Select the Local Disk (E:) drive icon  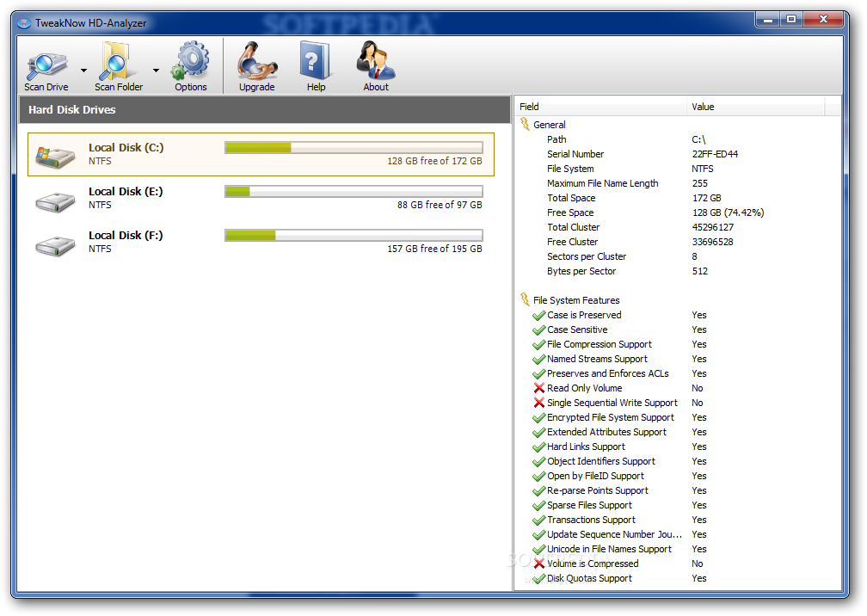click(x=55, y=201)
